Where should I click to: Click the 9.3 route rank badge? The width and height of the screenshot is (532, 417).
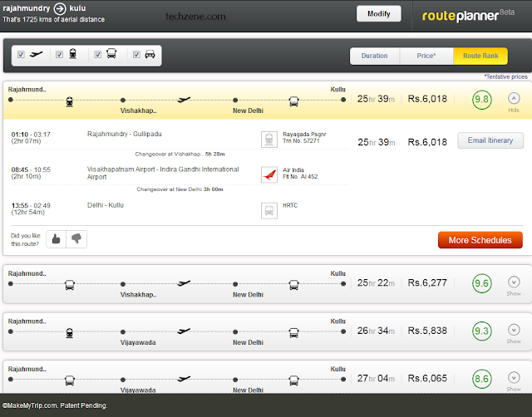[482, 331]
